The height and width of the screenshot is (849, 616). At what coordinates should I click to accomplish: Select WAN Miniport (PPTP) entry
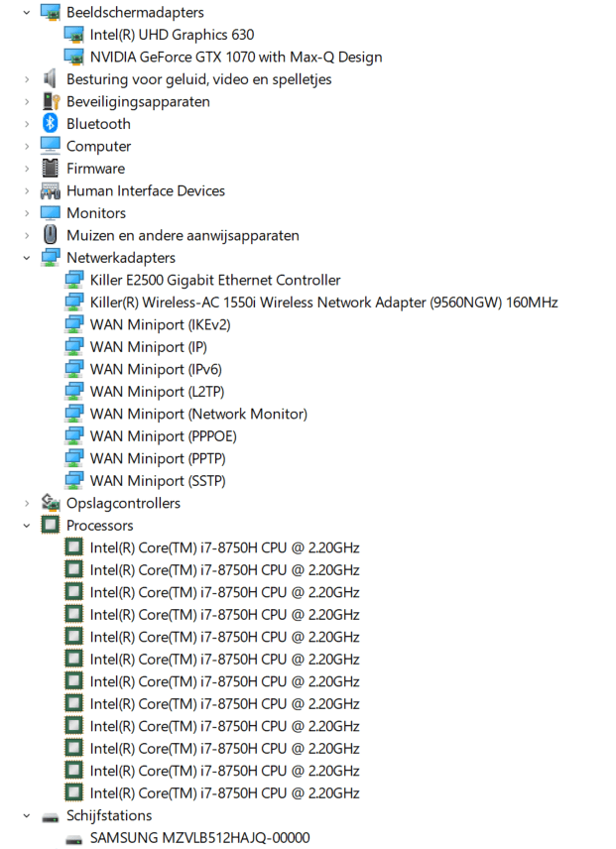coord(158,458)
